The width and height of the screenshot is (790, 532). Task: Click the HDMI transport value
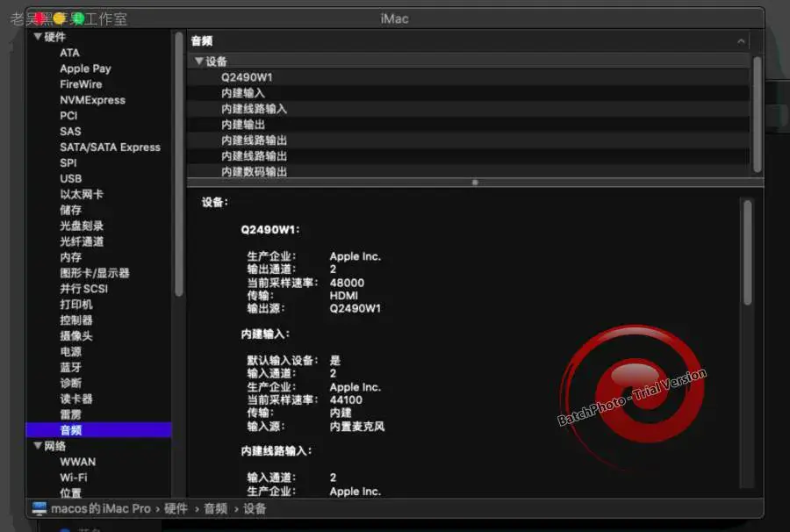tap(343, 296)
